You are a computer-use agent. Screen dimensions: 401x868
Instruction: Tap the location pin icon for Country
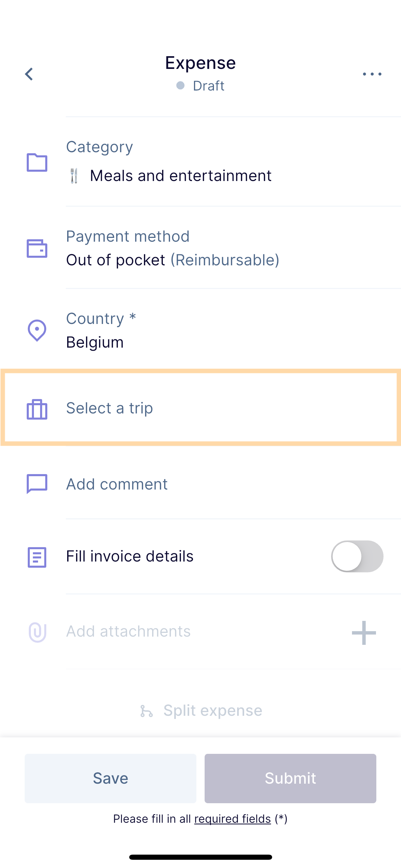tap(37, 331)
